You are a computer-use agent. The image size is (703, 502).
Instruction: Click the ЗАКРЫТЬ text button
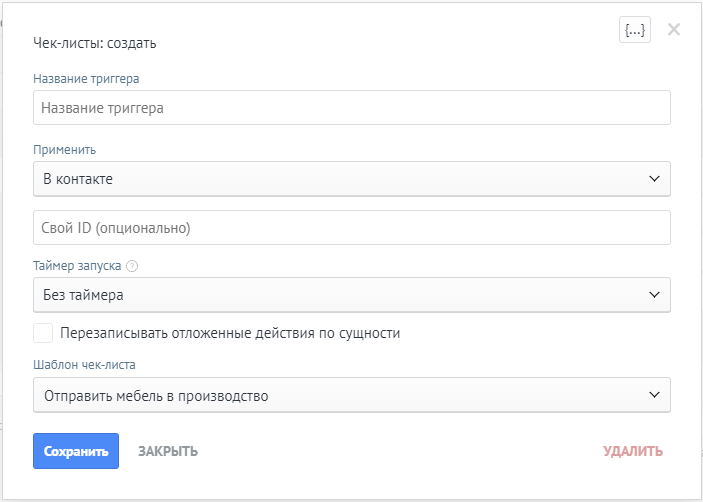click(168, 451)
